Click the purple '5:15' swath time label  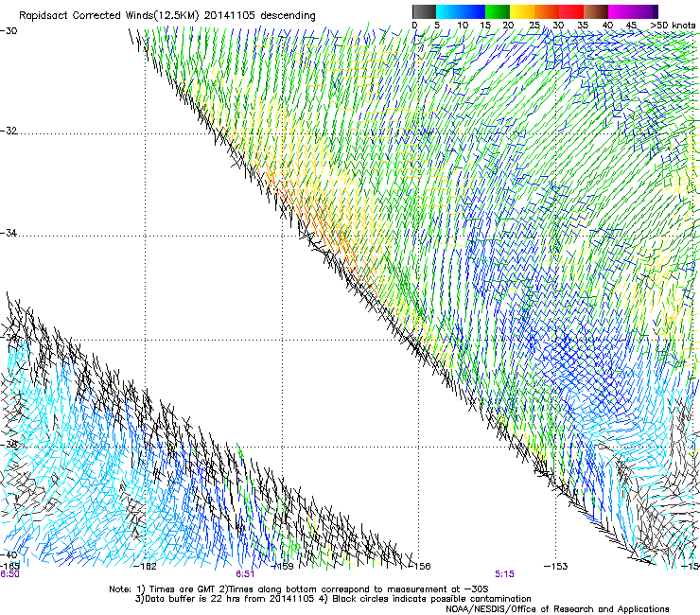pyautogui.click(x=504, y=574)
